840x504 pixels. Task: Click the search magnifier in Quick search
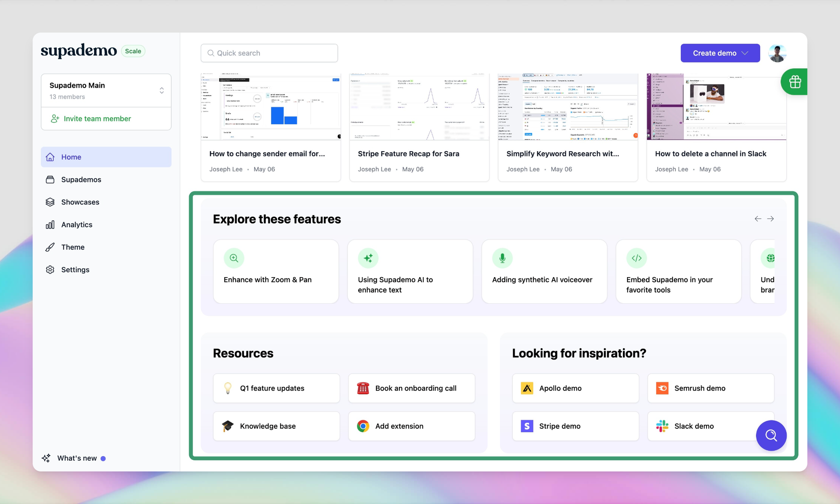[x=211, y=53]
